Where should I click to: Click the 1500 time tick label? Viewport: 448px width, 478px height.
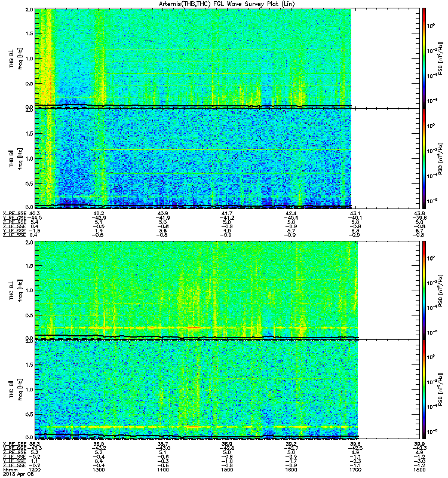tap(227, 470)
